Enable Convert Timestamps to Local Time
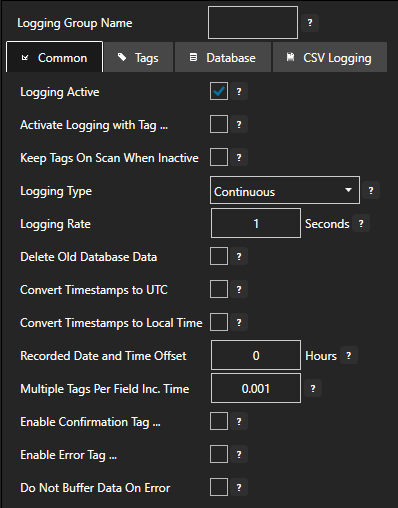 219,322
